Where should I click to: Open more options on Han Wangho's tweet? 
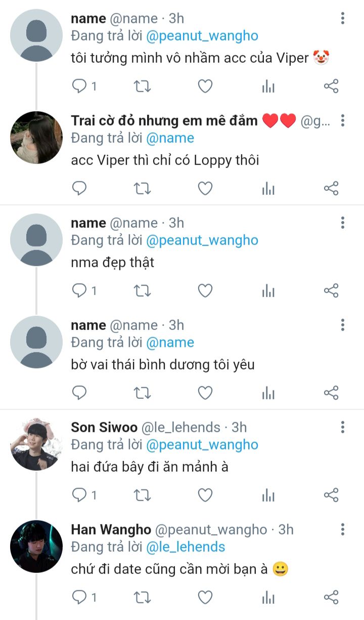click(x=343, y=529)
